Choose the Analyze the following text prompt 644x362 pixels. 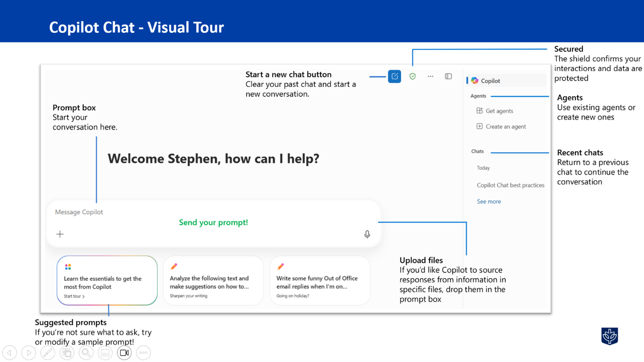(213, 281)
